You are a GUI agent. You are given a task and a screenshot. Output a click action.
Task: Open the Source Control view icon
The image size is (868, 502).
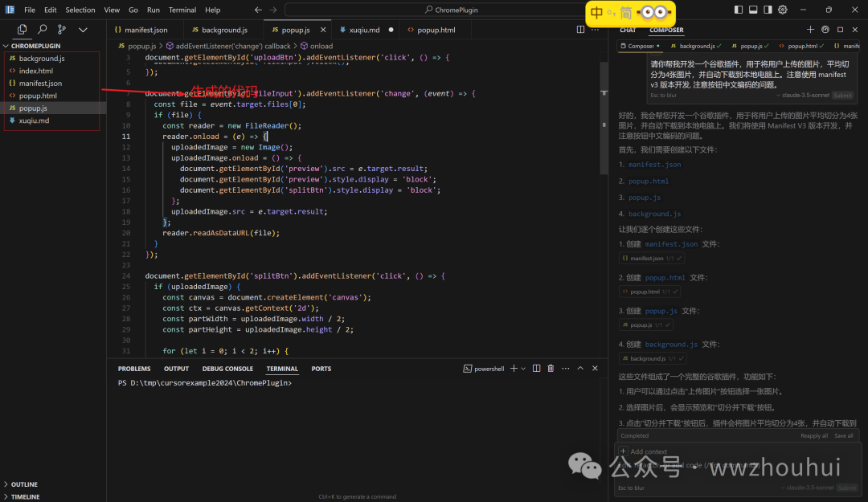click(62, 29)
